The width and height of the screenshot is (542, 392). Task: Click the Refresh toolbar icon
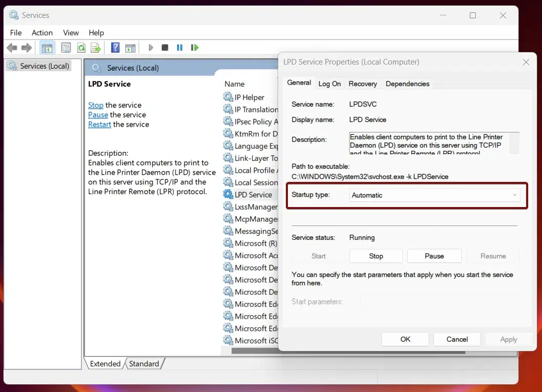(81, 47)
